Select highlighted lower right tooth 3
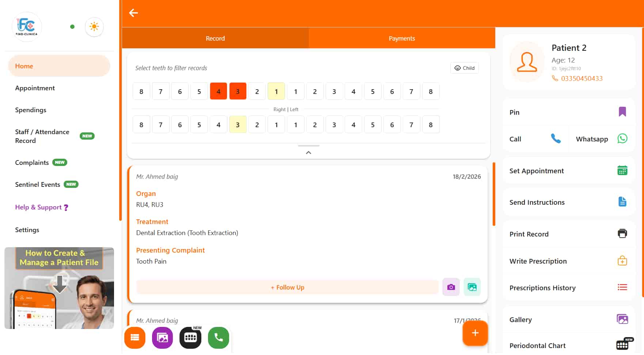Viewport: 644px width, 355px height. 238,125
